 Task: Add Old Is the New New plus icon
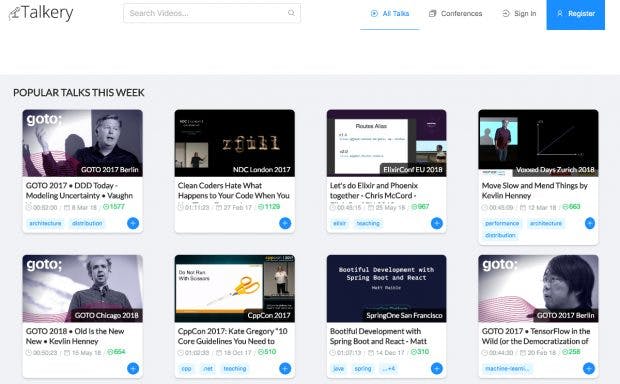[133, 369]
